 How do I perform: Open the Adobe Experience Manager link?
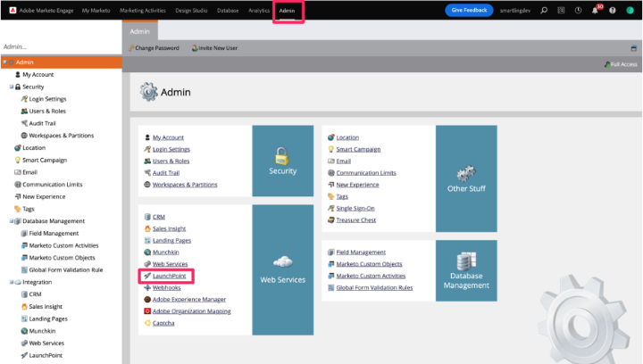(189, 300)
